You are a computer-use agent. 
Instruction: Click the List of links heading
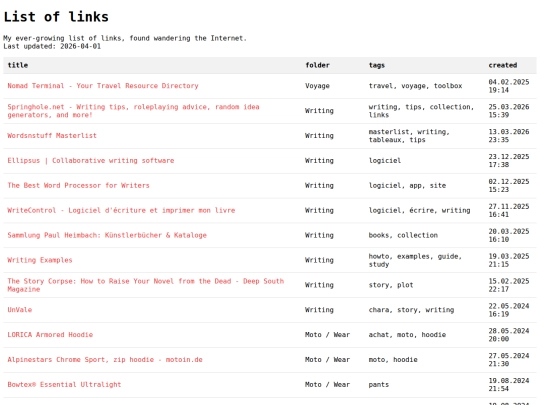pos(56,17)
